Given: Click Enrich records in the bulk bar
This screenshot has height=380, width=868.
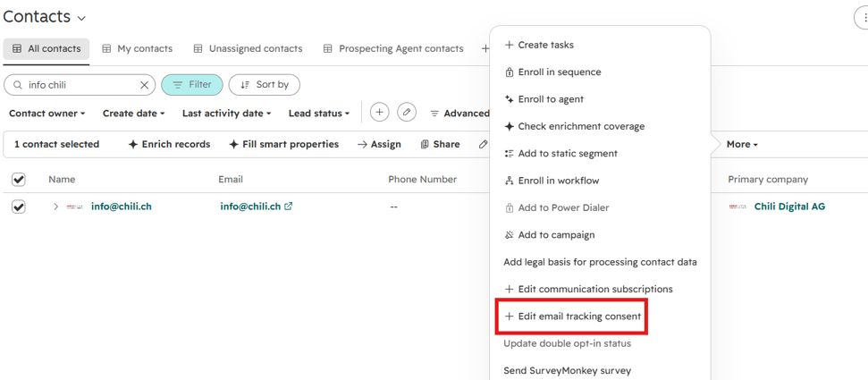Looking at the screenshot, I should (x=169, y=145).
